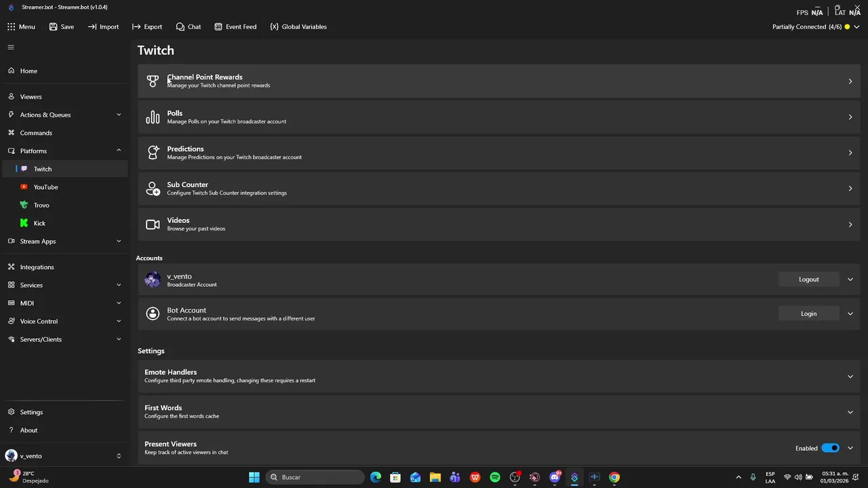Click the MIDI icon in sidebar
Screen dimensions: 868x488
pos(11,303)
